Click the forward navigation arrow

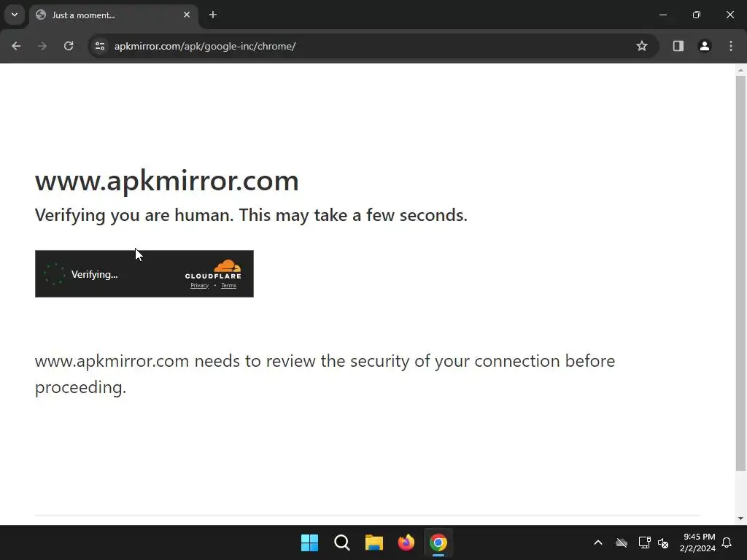pos(42,46)
